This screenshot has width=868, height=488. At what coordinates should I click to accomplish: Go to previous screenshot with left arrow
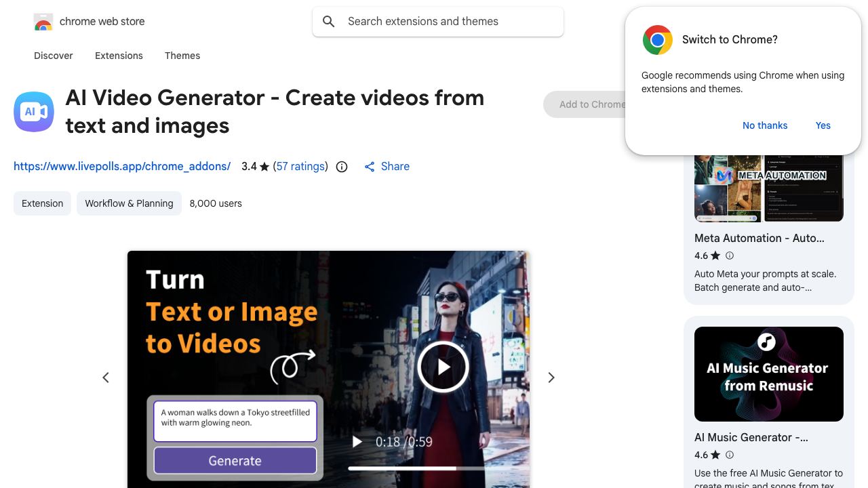pyautogui.click(x=106, y=378)
